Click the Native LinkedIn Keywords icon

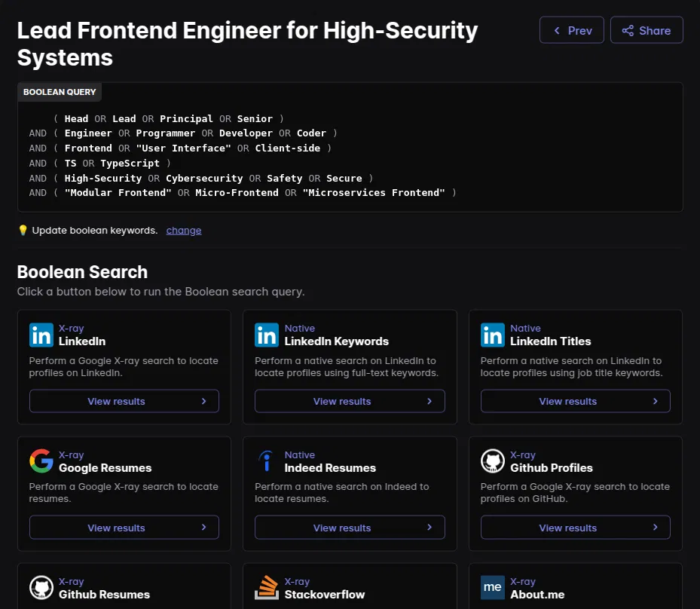tap(267, 335)
